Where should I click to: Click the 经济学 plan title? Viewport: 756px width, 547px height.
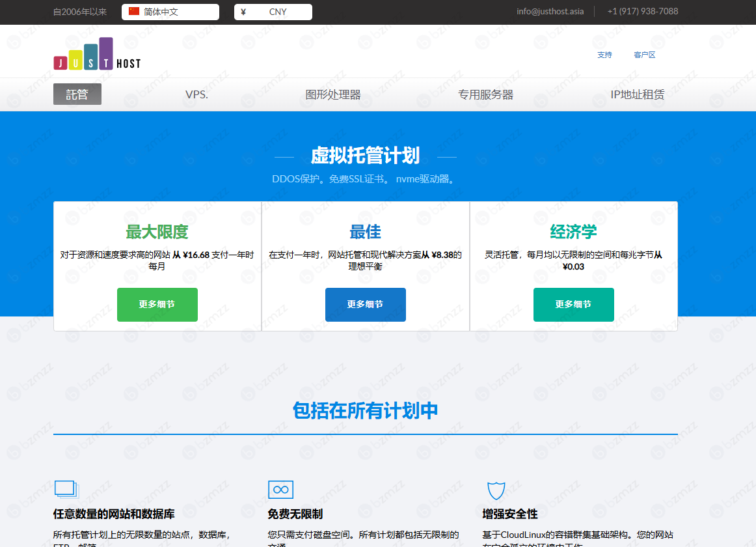[x=573, y=232]
